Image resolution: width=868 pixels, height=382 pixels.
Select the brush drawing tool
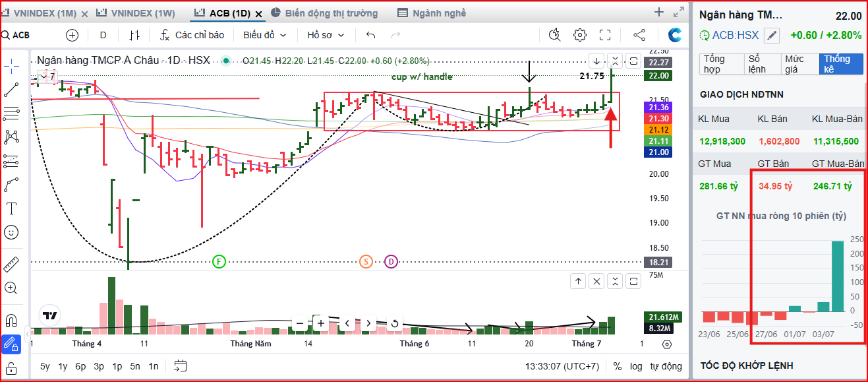point(11,184)
